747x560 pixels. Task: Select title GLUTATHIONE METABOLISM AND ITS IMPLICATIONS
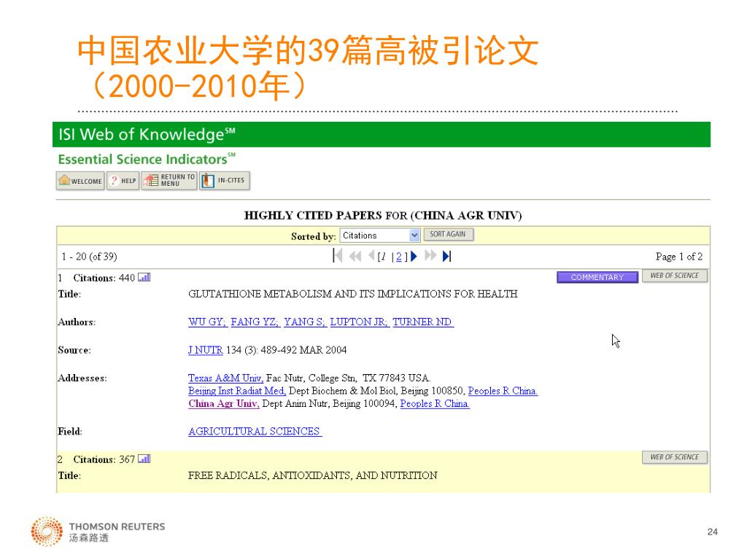click(x=352, y=294)
